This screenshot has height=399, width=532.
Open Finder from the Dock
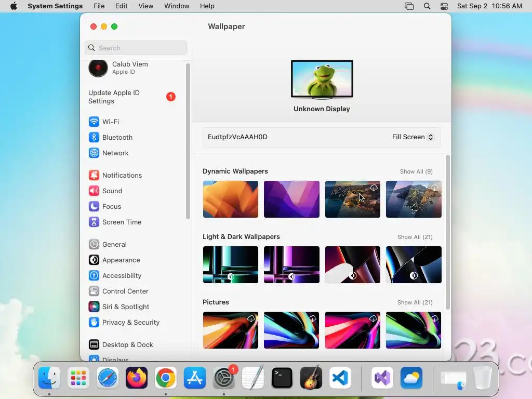tap(49, 377)
